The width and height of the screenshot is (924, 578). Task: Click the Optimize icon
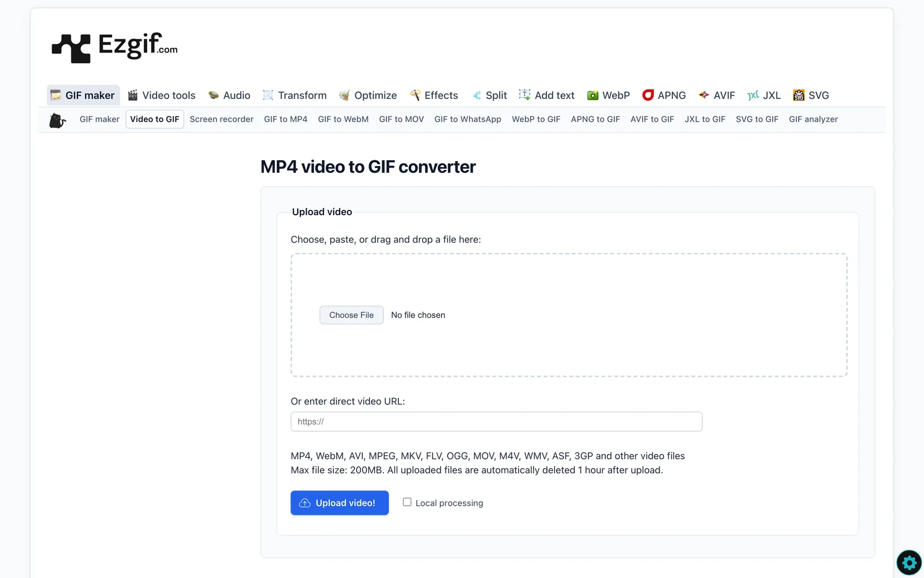[x=344, y=95]
